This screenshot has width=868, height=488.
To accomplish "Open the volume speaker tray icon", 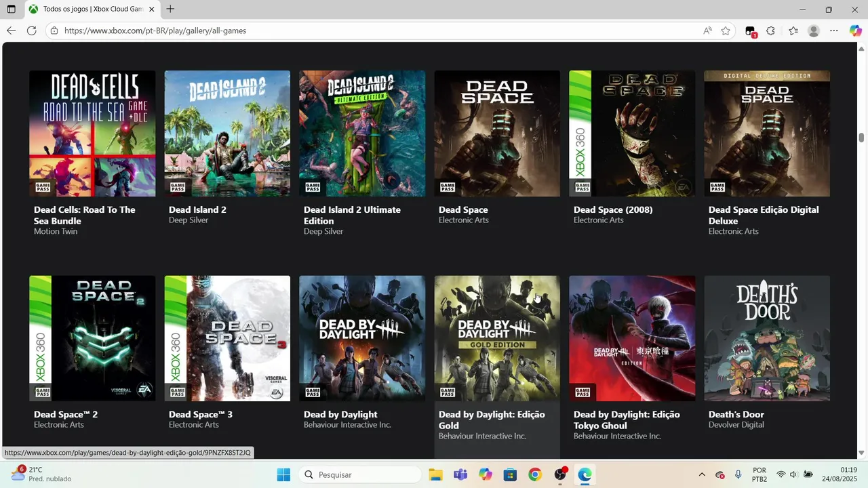I will pyautogui.click(x=794, y=474).
